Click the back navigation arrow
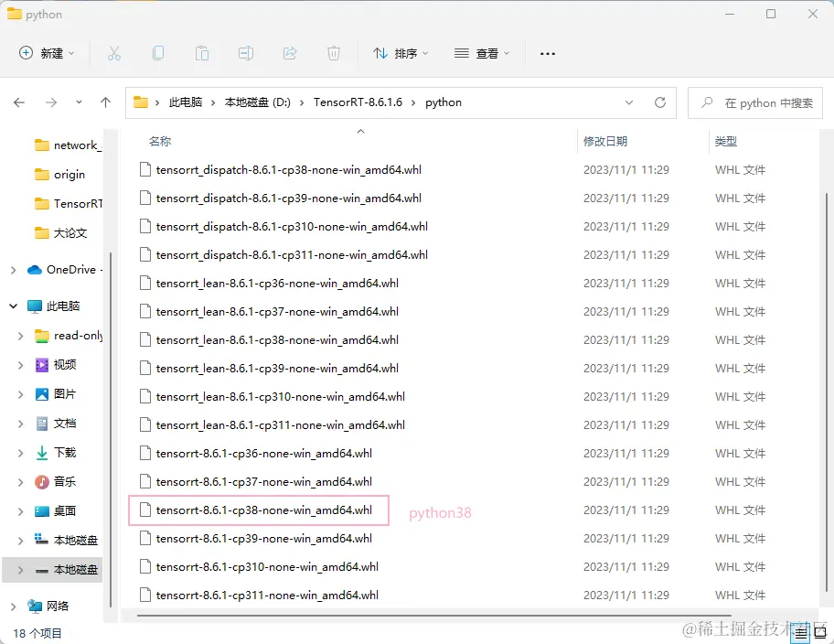This screenshot has width=834, height=644. pyautogui.click(x=19, y=102)
